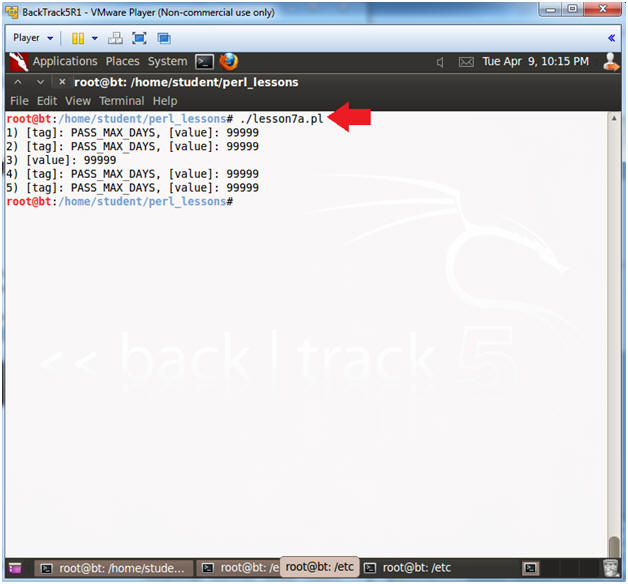Click output line 5) PASS_MAX_DAYS
The image size is (628, 584).
coord(133,188)
